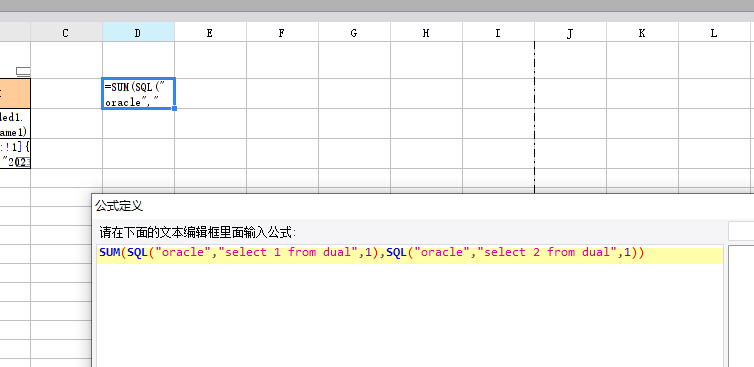
Task: Select column H header
Action: click(427, 32)
